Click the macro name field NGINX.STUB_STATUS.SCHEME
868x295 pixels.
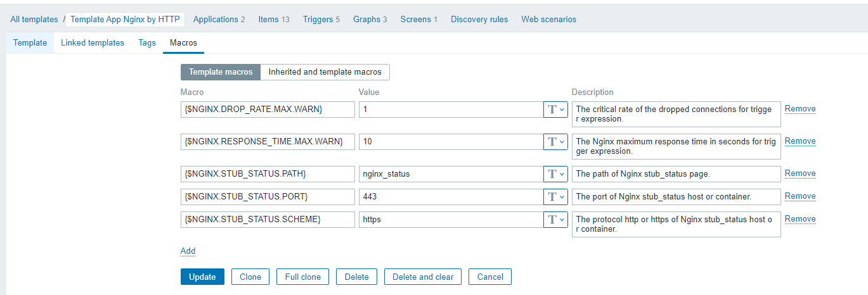coord(268,219)
